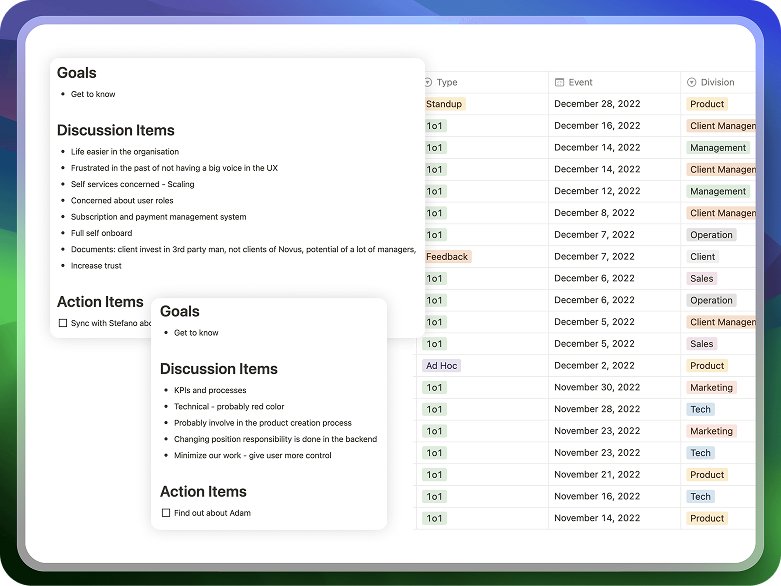Open the Event column header menu
The width and height of the screenshot is (781, 586).
614,82
